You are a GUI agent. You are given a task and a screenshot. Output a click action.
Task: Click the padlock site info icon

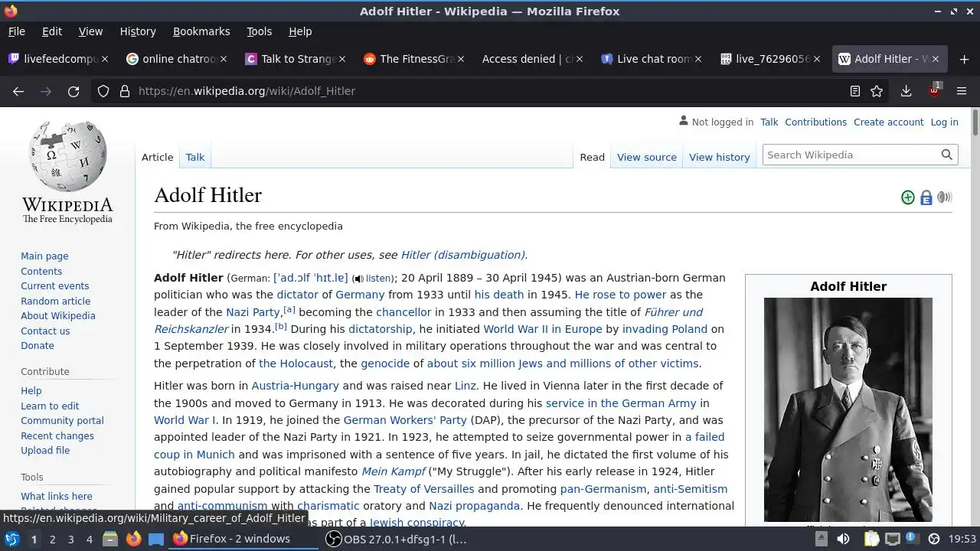125,91
